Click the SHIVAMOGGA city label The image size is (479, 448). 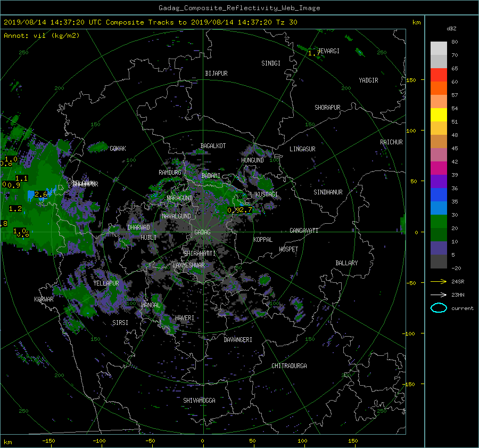coord(199,400)
